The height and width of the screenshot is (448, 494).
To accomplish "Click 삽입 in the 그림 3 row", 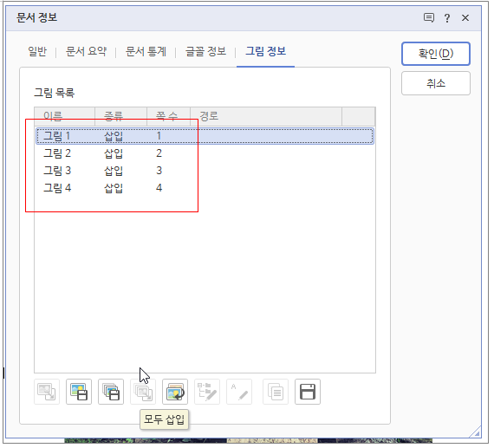I will point(114,172).
